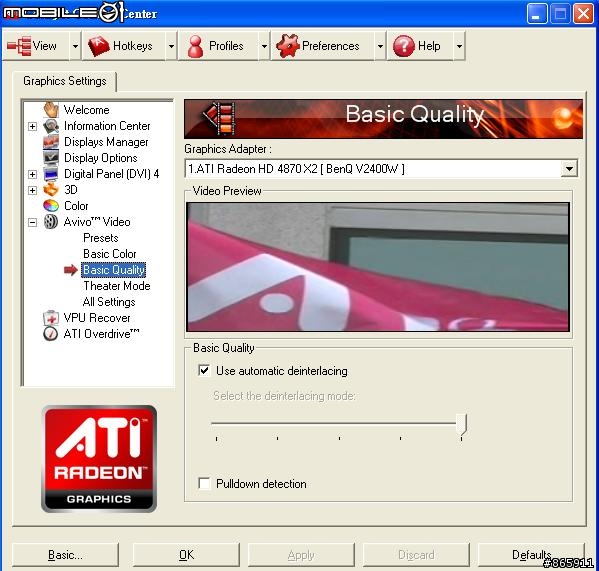Click the Avivo Video film reel icon
This screenshot has height=571, width=599.
[51, 222]
